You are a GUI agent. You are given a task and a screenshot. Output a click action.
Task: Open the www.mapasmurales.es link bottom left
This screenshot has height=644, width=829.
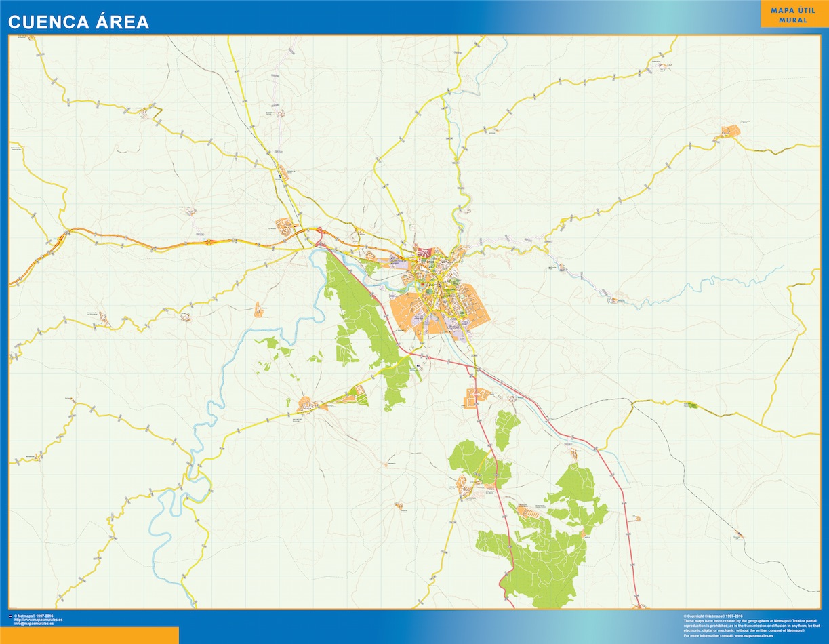38,620
